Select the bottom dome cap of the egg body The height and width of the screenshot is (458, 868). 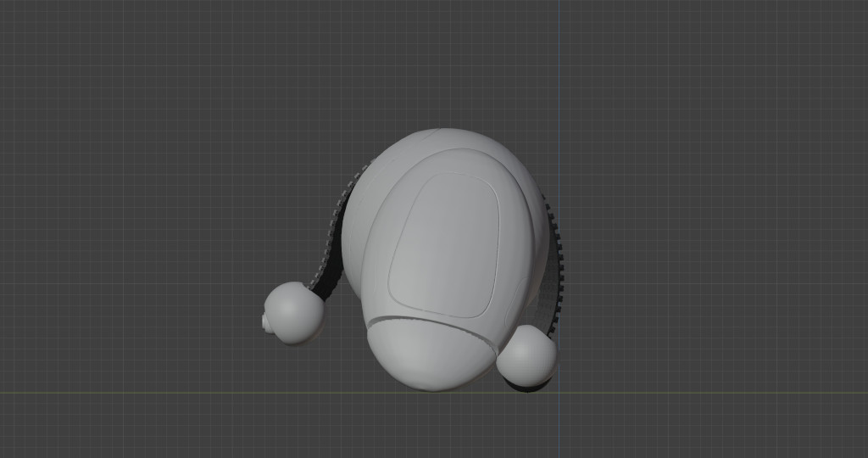click(x=431, y=355)
